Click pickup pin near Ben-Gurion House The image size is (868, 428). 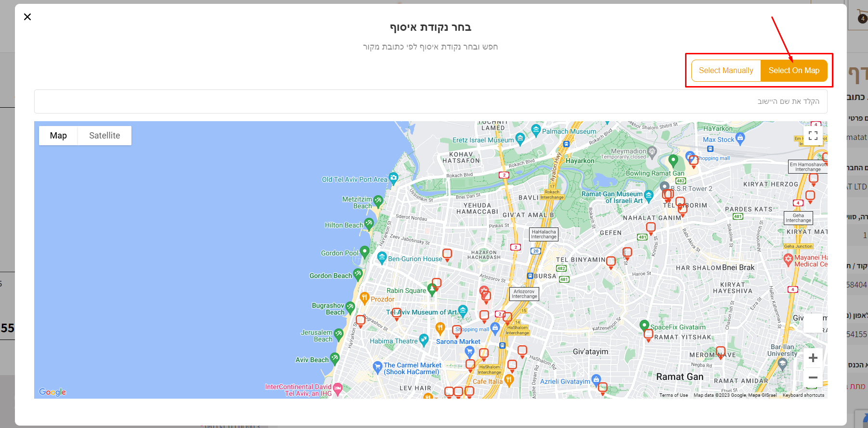(x=447, y=254)
